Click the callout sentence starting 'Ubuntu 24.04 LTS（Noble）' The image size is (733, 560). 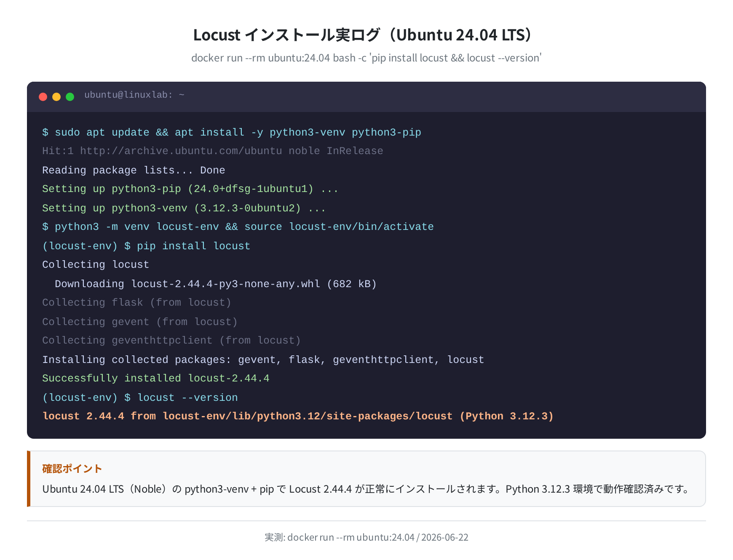click(x=366, y=489)
